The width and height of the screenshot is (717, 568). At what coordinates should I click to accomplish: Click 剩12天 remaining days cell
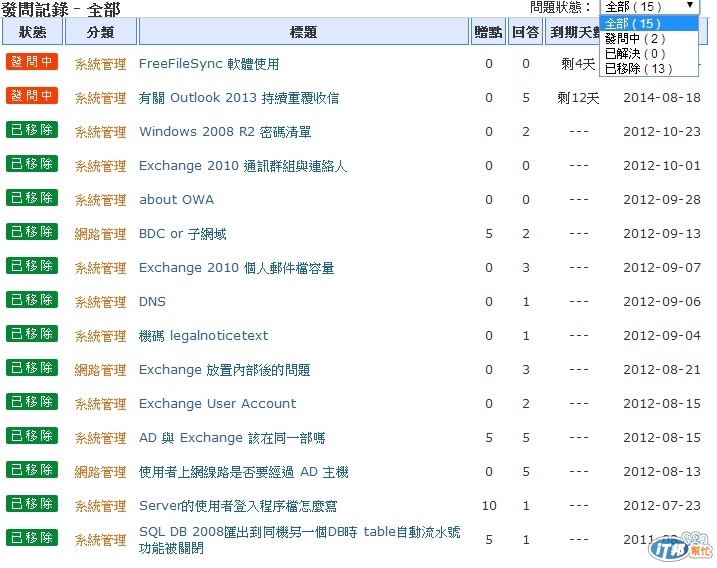pyautogui.click(x=578, y=98)
